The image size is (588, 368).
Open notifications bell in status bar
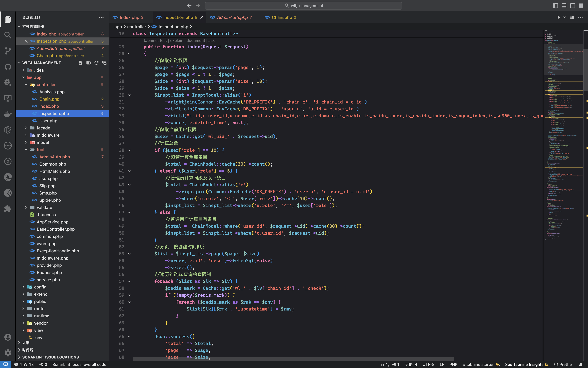coord(581,364)
